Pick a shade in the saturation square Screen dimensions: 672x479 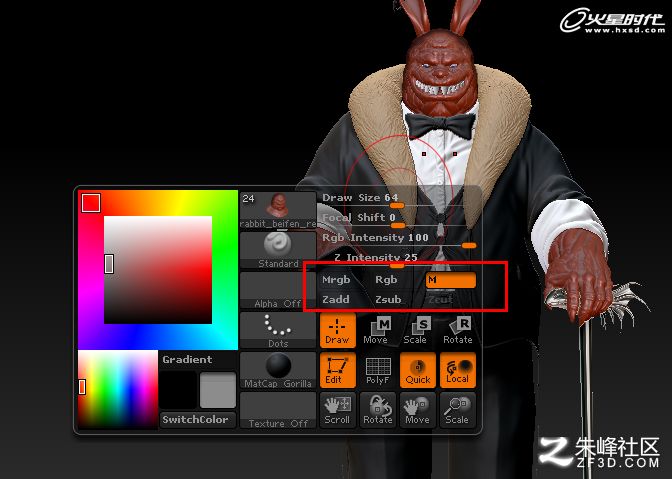[158, 270]
